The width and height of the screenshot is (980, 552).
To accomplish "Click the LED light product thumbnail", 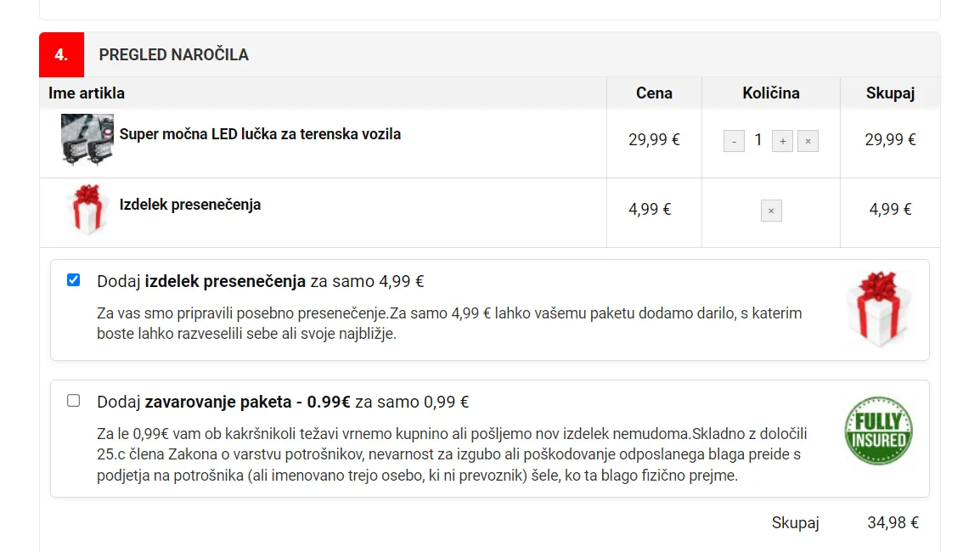I will coord(87,139).
